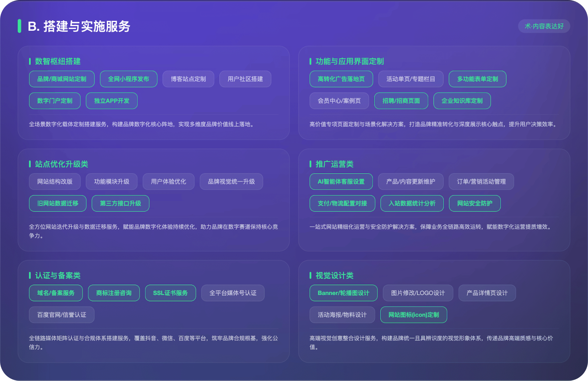The height and width of the screenshot is (381, 588).
Task: Click the 全网小程序发布 chip
Action: (128, 79)
